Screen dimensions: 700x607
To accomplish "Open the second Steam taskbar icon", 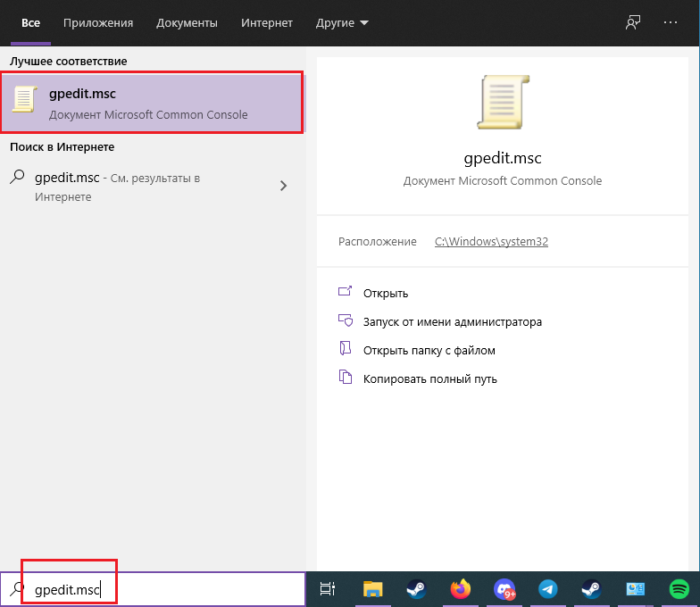I will click(591, 589).
